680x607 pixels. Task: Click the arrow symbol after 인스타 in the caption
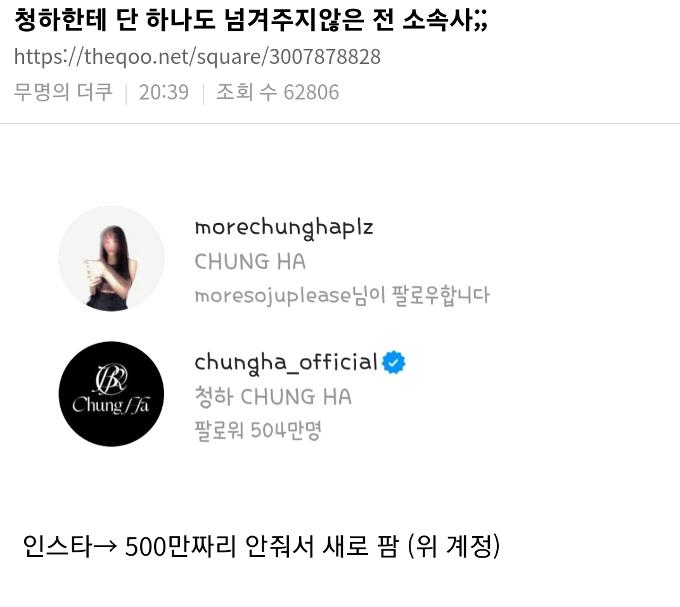[x=105, y=547]
